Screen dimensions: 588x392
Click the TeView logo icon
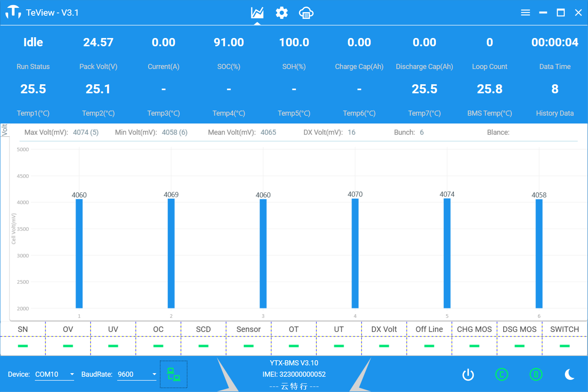pos(13,12)
